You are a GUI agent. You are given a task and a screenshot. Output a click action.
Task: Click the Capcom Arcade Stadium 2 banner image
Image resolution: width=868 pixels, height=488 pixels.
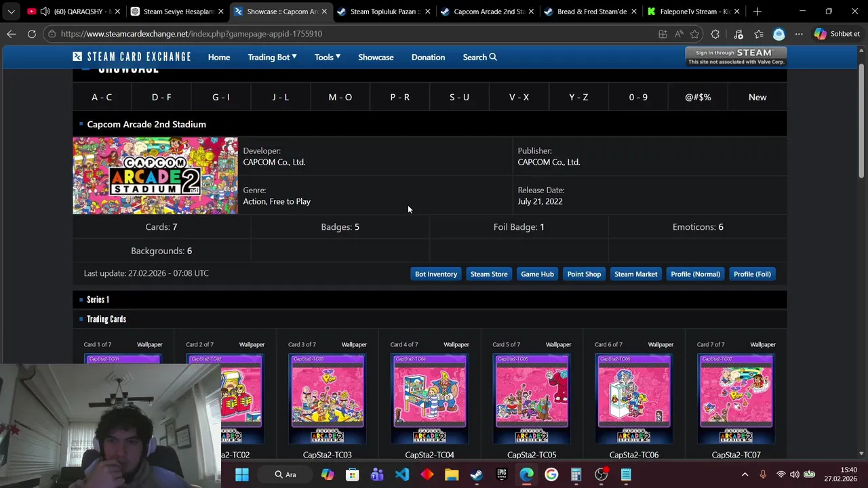click(155, 176)
